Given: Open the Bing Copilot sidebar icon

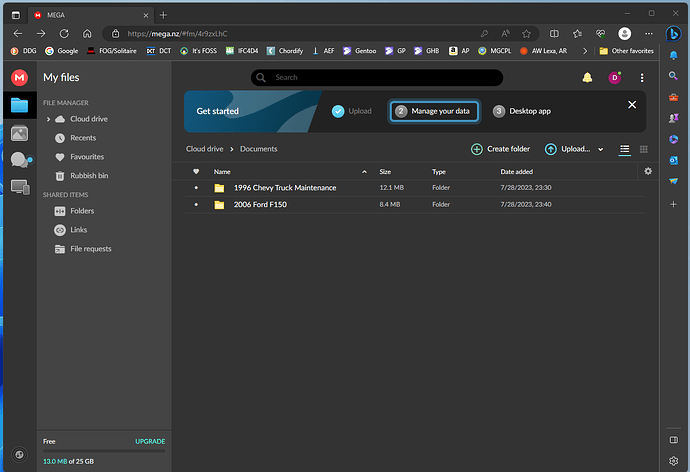Looking at the screenshot, I should [x=673, y=33].
